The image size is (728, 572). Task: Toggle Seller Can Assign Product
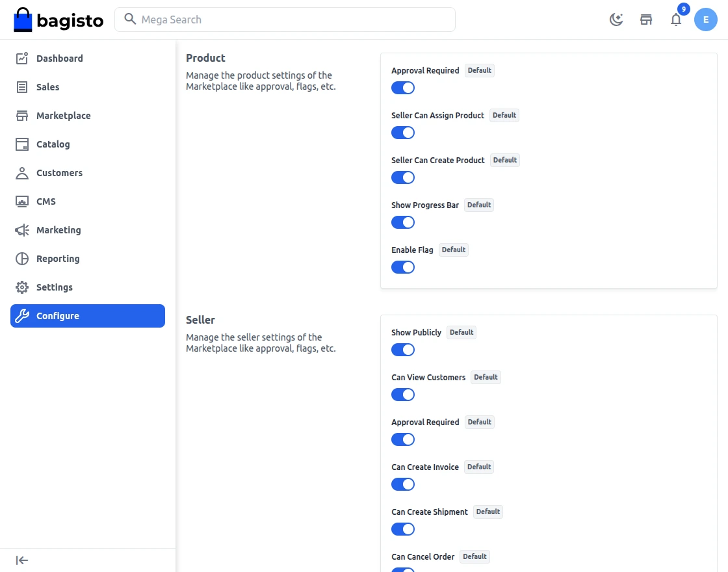click(403, 133)
